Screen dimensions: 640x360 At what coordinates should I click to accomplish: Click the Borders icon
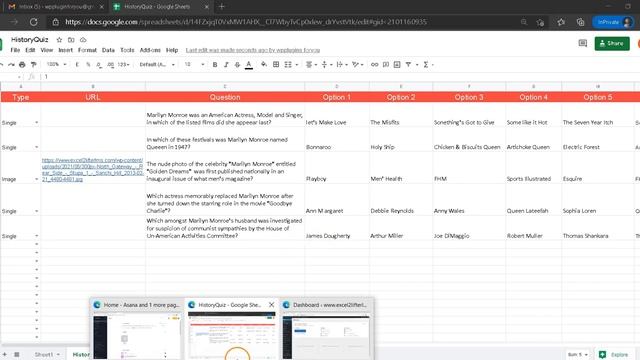point(276,64)
